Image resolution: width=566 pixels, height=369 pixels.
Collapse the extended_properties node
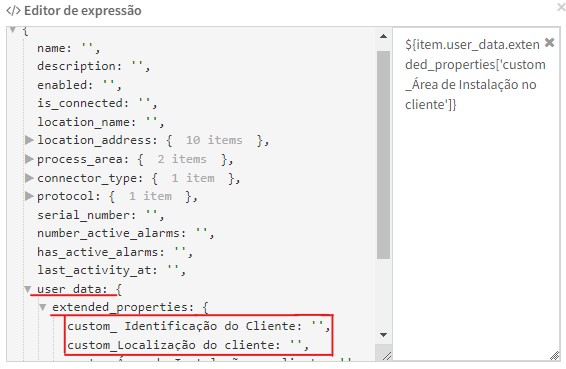point(43,307)
